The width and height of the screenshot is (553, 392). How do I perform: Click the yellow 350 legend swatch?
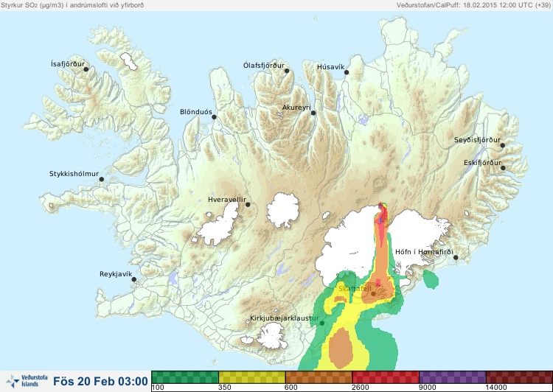pyautogui.click(x=252, y=377)
